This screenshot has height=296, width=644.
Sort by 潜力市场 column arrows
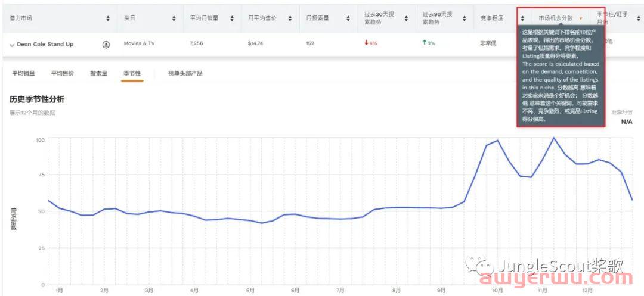tap(108, 18)
